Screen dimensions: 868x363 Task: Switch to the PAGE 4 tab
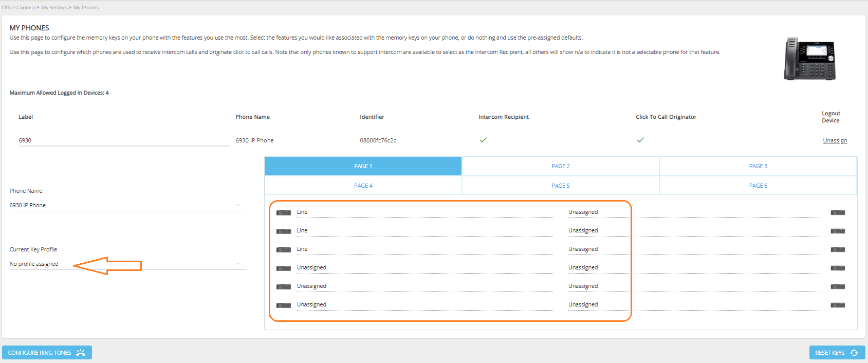[x=363, y=186]
